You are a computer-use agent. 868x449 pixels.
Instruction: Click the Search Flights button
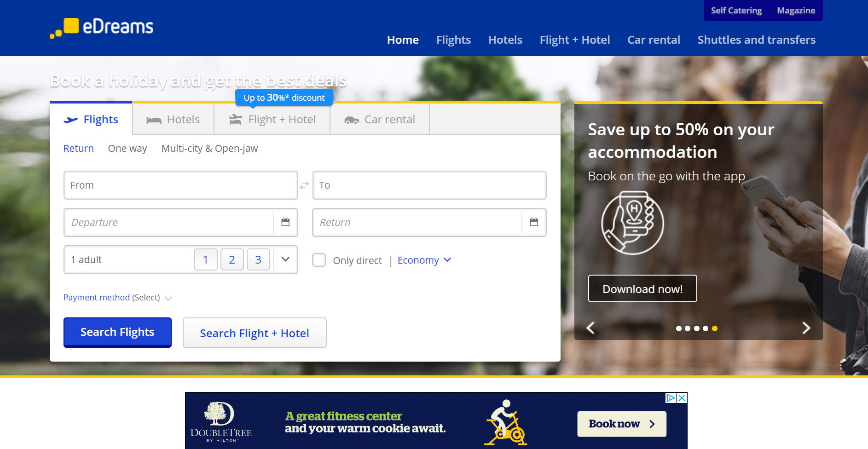[x=117, y=332]
